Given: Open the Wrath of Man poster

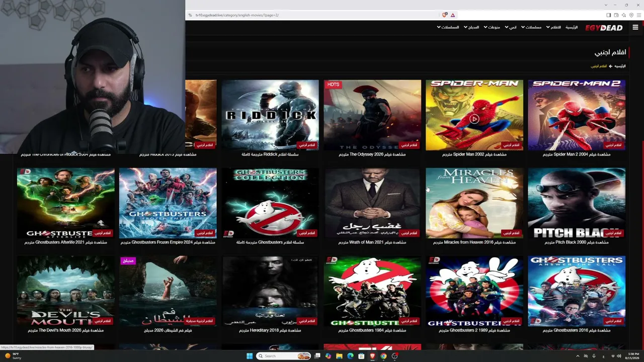Looking at the screenshot, I should coord(372,203).
